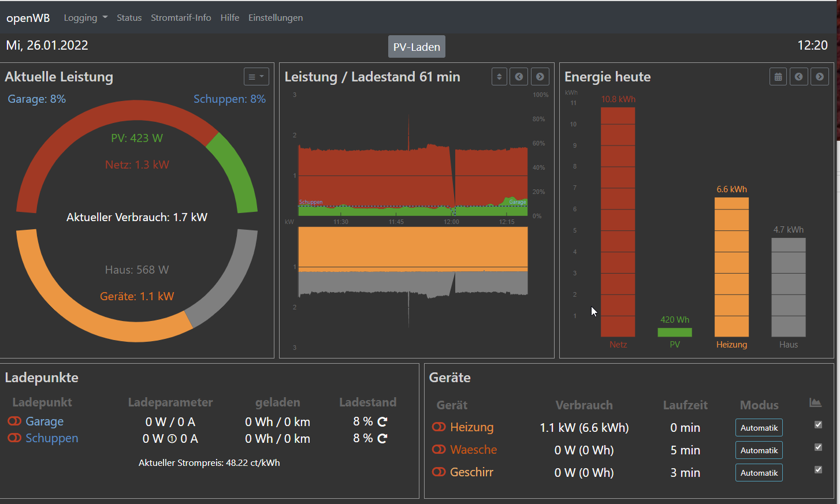840x504 pixels.
Task: Uncheck the Geschirr graph checkbox
Action: point(818,470)
